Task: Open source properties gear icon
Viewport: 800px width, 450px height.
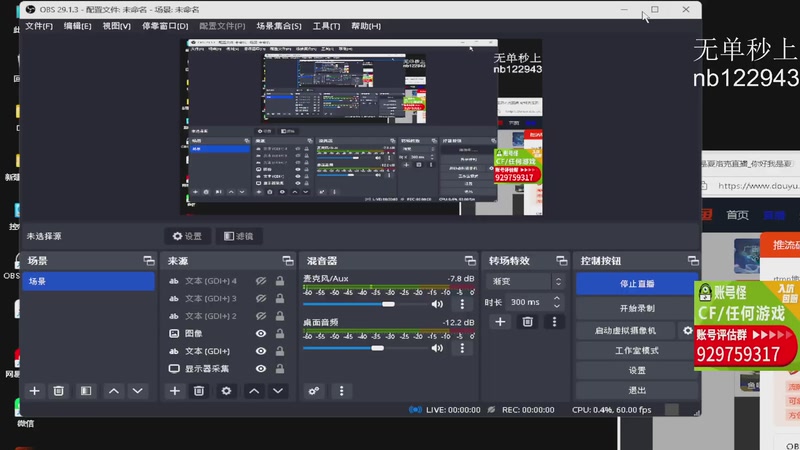Action: (x=226, y=391)
